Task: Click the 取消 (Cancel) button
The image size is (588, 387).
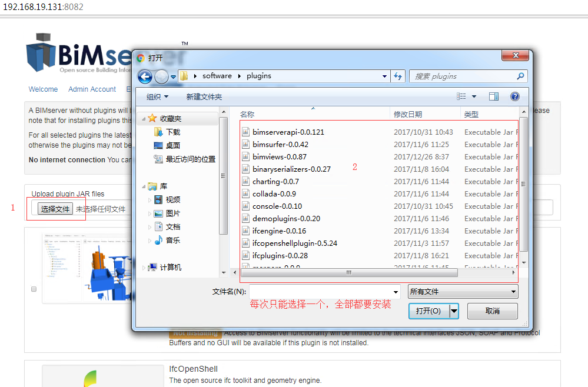Action: tap(492, 311)
